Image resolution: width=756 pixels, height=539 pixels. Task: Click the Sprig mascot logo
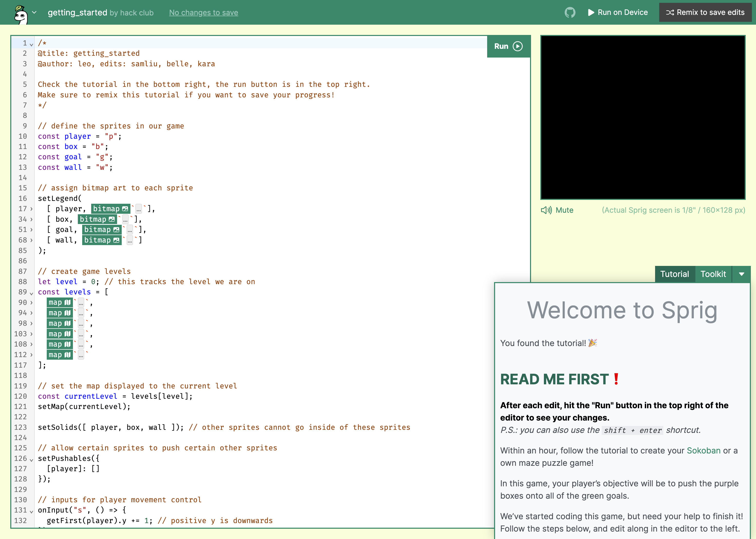tap(21, 14)
